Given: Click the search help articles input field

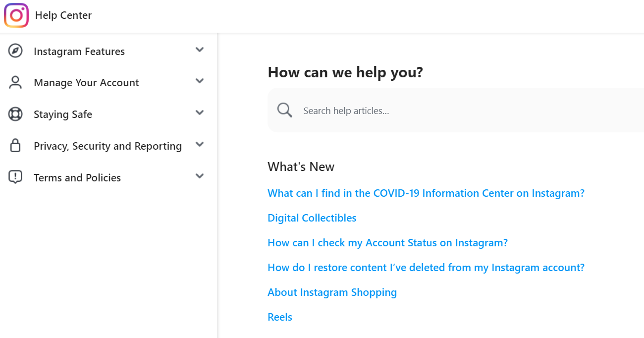Looking at the screenshot, I should coord(396,110).
